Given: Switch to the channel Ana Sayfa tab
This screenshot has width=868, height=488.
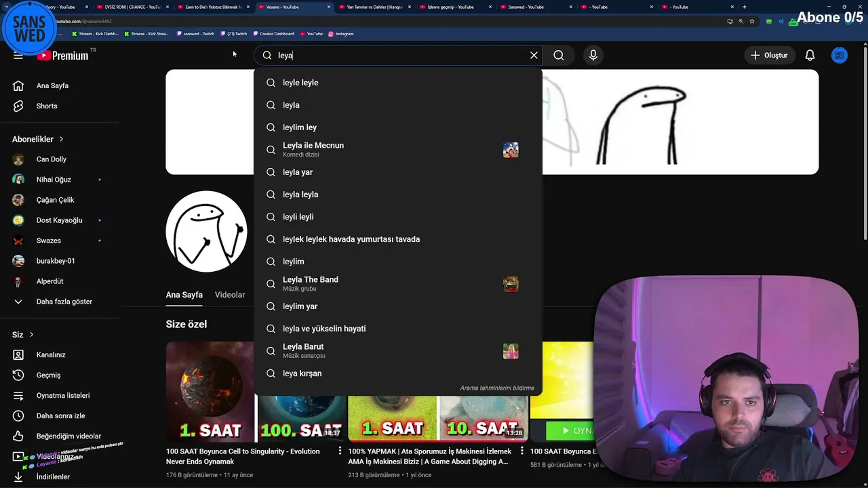Looking at the screenshot, I should point(184,295).
